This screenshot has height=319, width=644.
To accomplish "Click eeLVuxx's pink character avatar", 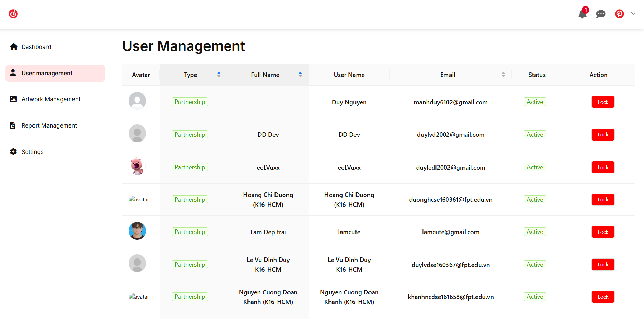I will [x=137, y=166].
